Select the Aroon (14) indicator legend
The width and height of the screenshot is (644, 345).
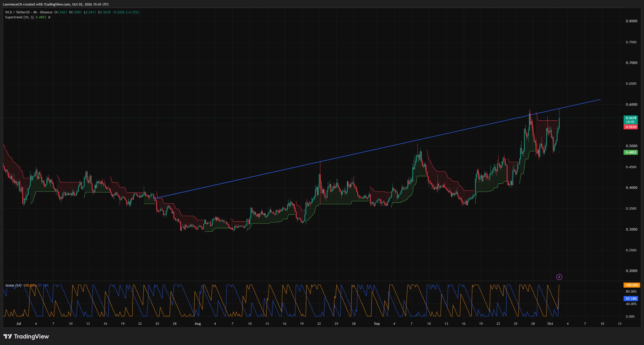pyautogui.click(x=13, y=285)
